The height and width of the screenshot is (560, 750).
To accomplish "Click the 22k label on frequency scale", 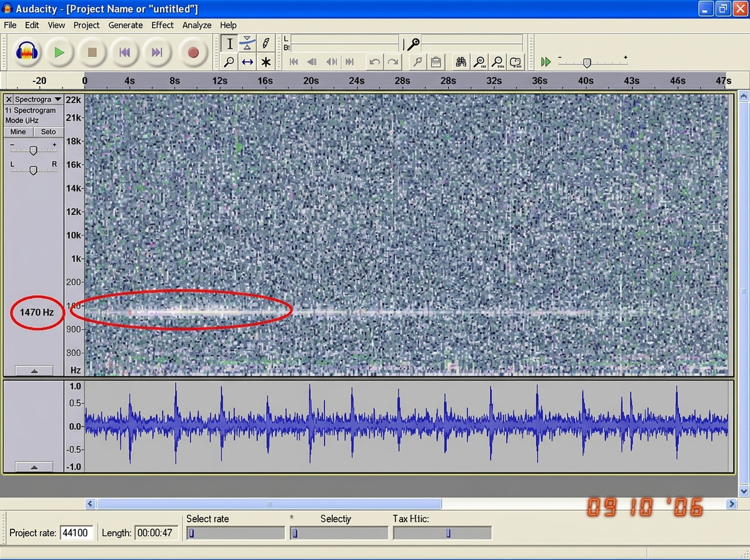I will pyautogui.click(x=74, y=100).
